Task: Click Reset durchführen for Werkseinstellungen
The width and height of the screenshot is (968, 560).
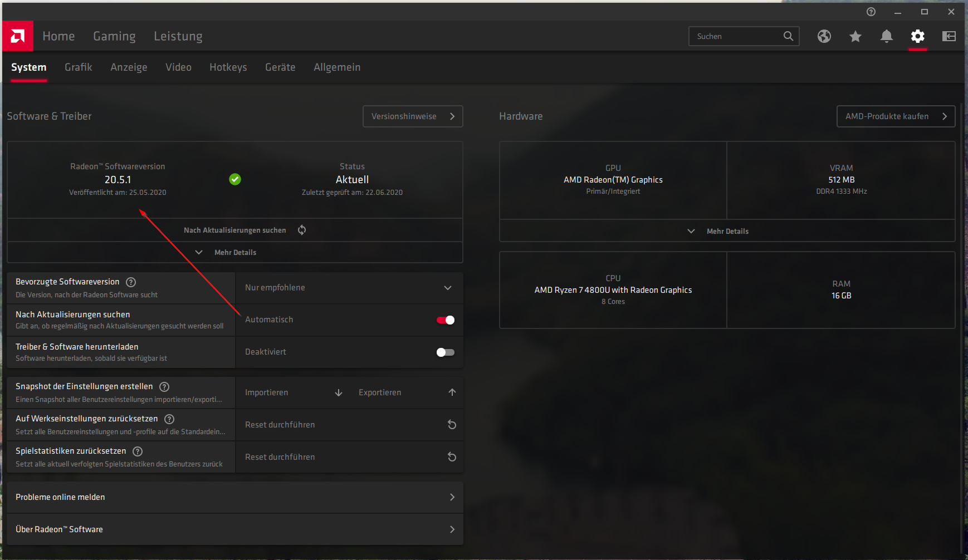Action: (x=349, y=425)
